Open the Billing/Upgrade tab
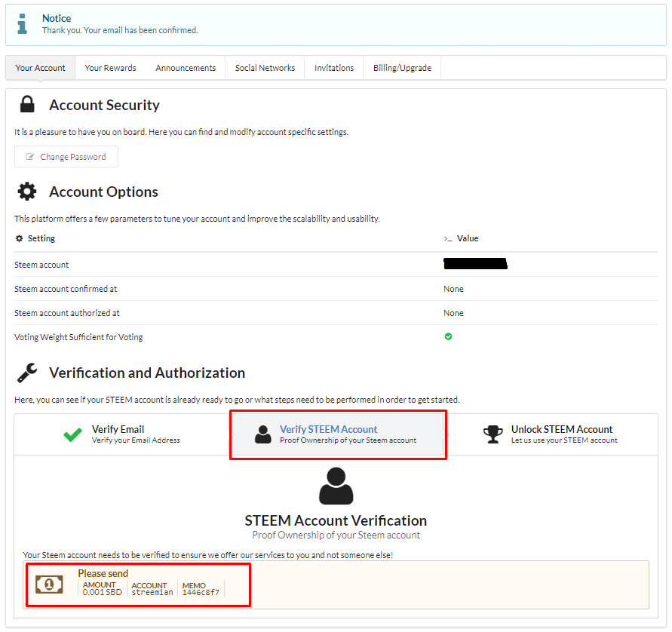This screenshot has height=632, width=672. [x=402, y=68]
